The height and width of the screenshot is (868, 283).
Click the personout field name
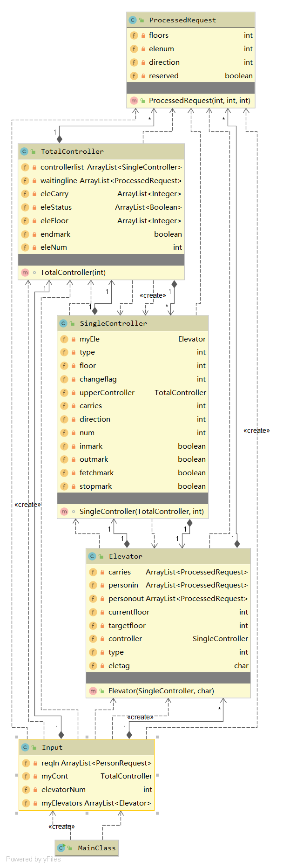coord(127,599)
